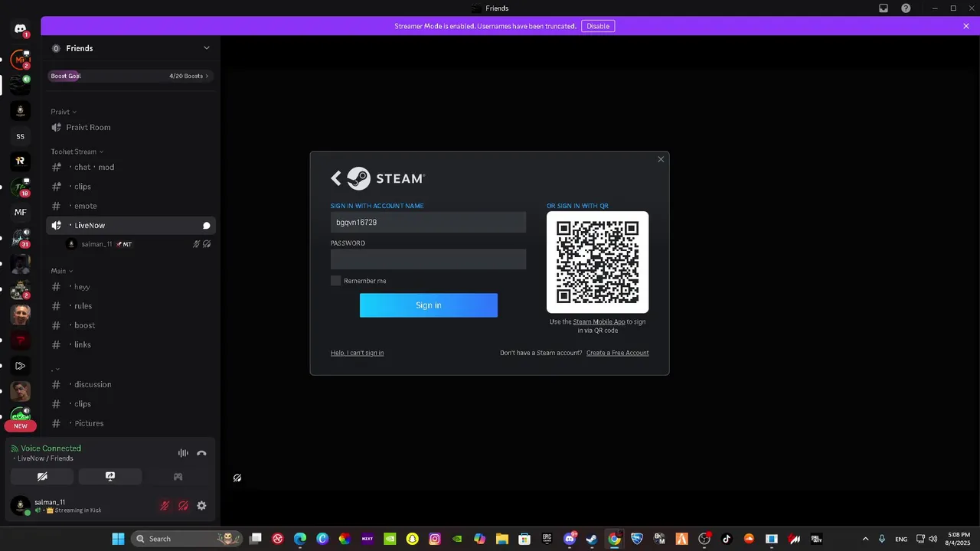
Task: Open Microsoft Edge from the taskbar
Action: pyautogui.click(x=300, y=539)
